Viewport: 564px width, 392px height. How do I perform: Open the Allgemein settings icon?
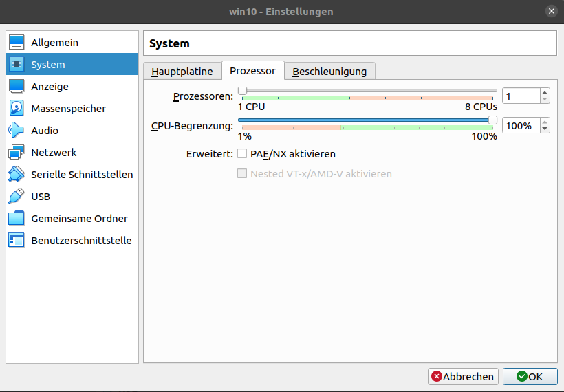coord(17,43)
